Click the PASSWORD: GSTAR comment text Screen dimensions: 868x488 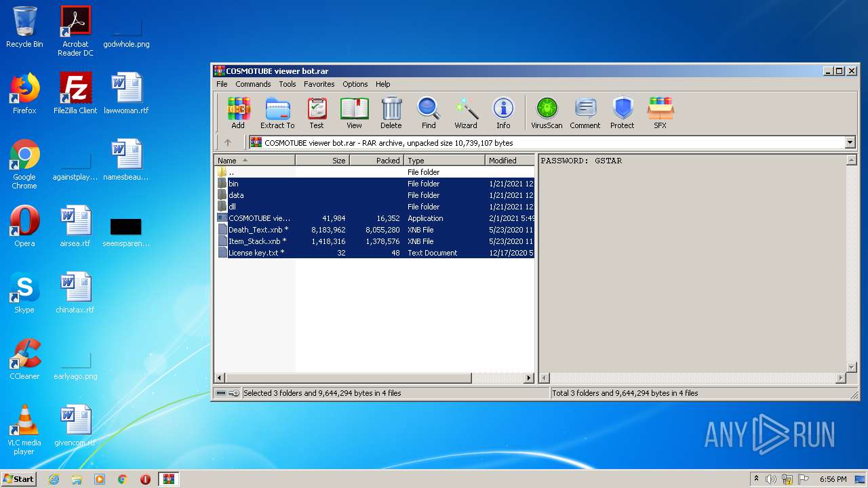click(x=581, y=161)
